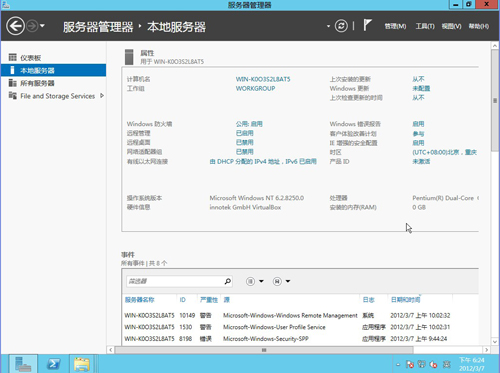The image size is (500, 373).
Task: Select event row ID 8198
Action: (x=287, y=339)
